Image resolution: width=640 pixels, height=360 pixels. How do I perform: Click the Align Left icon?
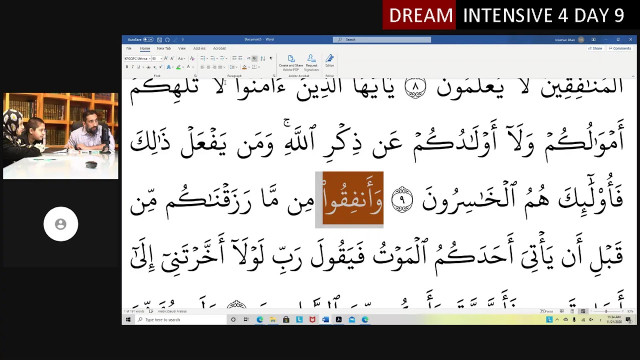[202, 67]
